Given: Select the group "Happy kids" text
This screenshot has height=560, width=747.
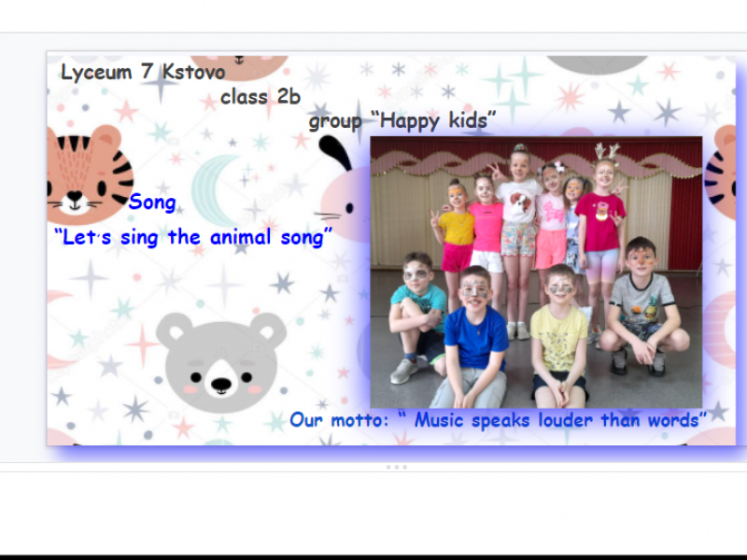Looking at the screenshot, I should 402,120.
